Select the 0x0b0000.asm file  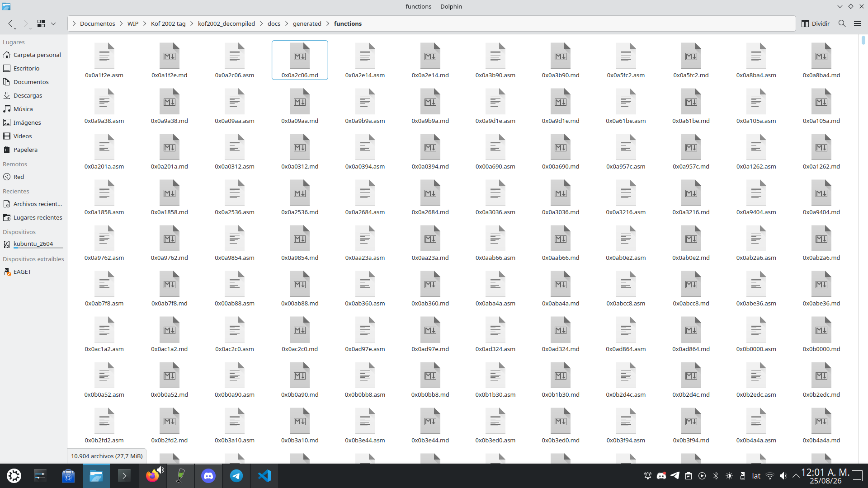pos(756,334)
